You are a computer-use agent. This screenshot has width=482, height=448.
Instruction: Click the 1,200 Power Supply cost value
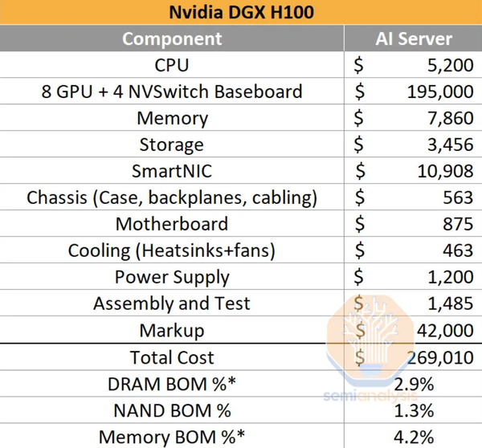pos(451,277)
